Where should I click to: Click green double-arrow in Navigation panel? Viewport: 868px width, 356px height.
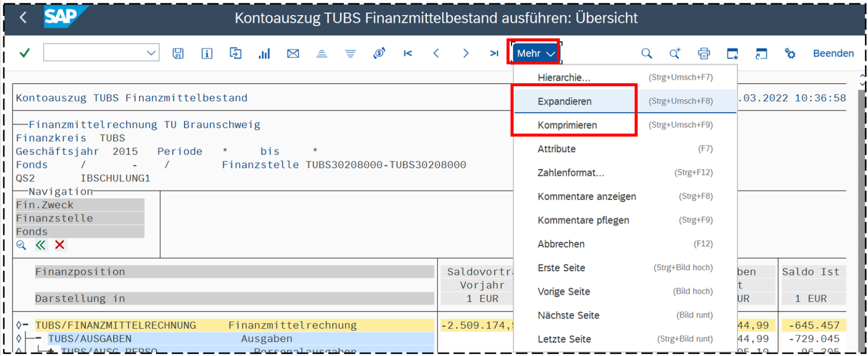(x=40, y=245)
